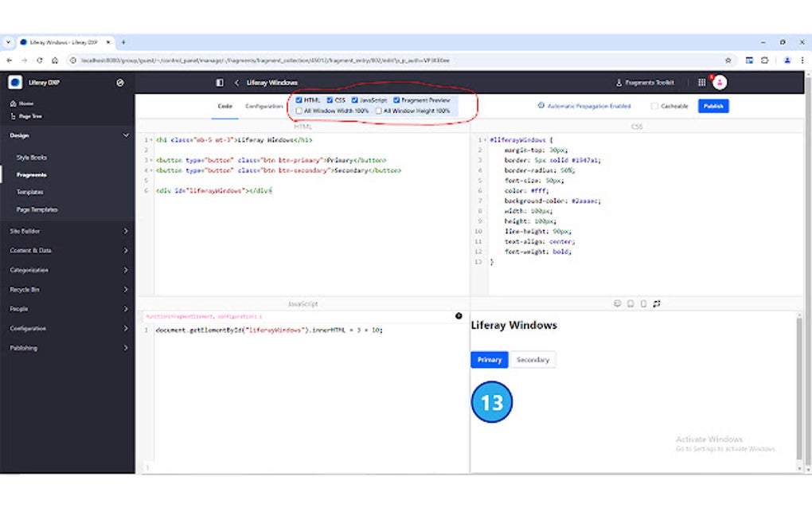The width and height of the screenshot is (812, 508).
Task: Enable All Window Width 100%
Action: coord(300,110)
